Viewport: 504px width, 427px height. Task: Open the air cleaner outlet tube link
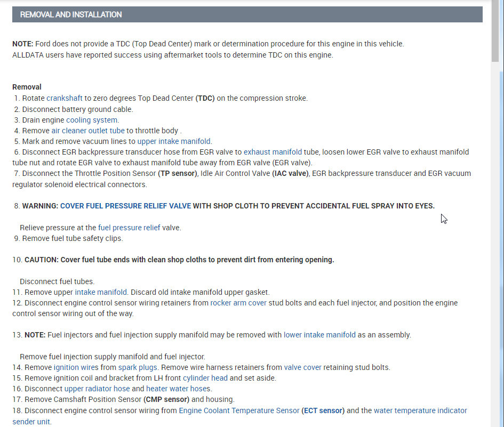pyautogui.click(x=88, y=131)
